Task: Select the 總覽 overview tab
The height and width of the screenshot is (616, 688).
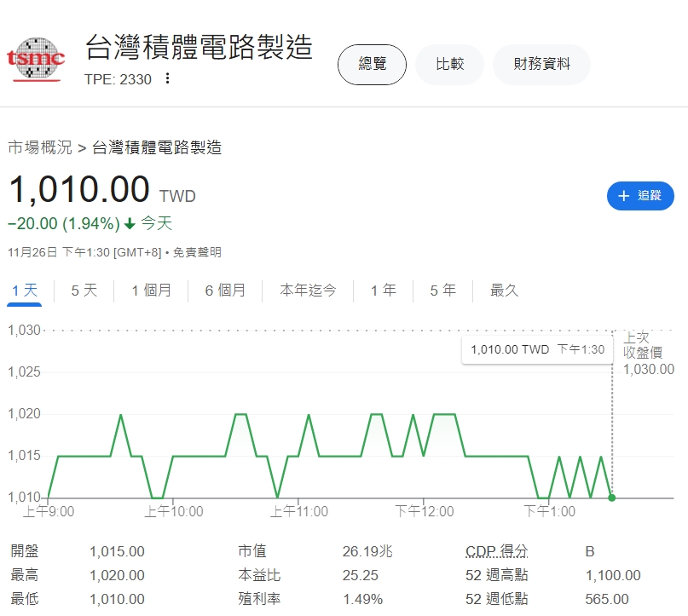Action: pyautogui.click(x=372, y=65)
